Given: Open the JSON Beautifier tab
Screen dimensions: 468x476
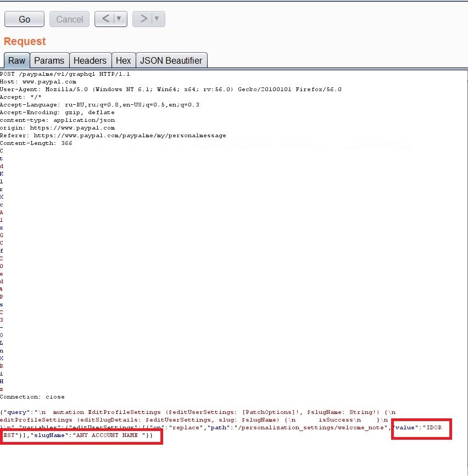Looking at the screenshot, I should click(x=171, y=60).
